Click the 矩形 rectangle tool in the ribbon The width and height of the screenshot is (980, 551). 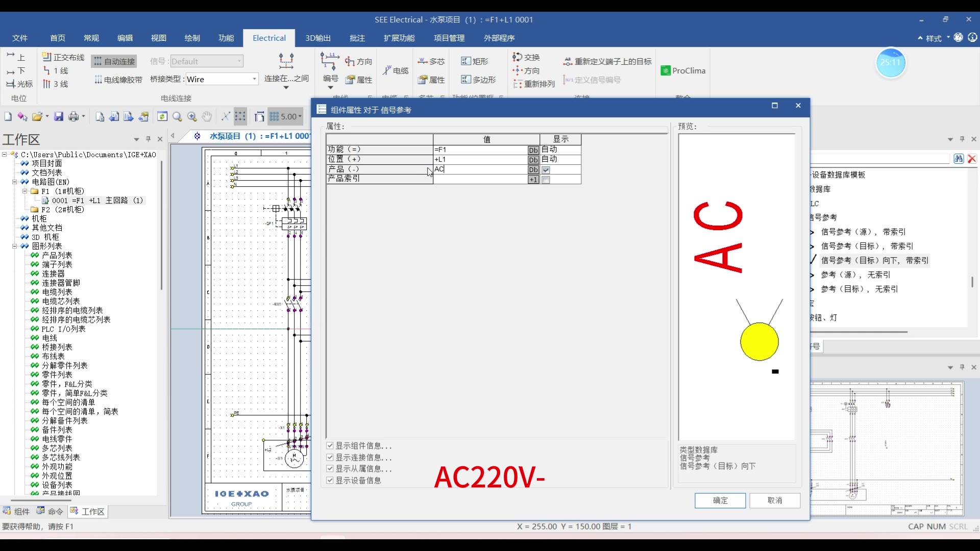475,61
